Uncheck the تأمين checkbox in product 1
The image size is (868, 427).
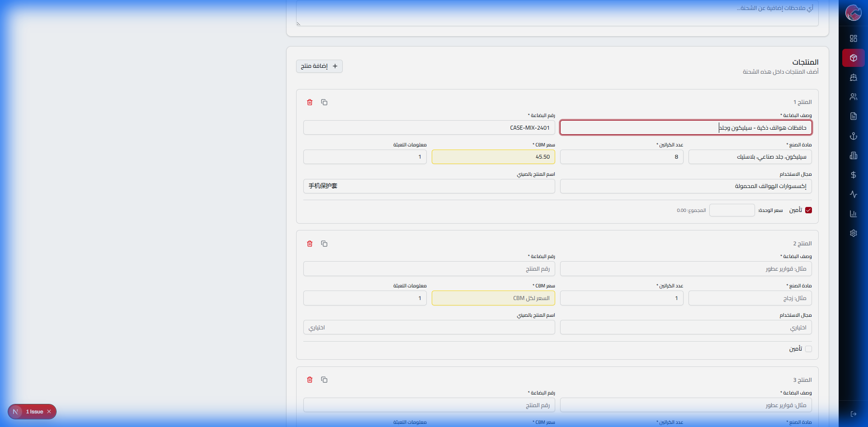808,210
